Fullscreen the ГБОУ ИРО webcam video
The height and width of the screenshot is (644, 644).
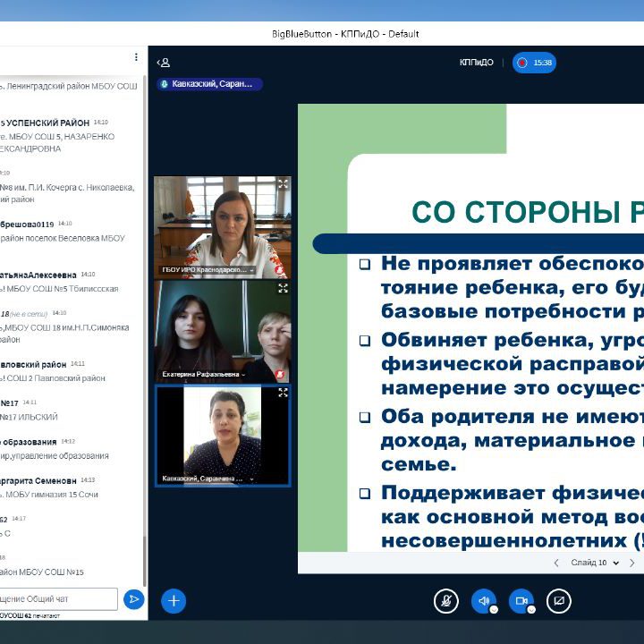pos(283,184)
